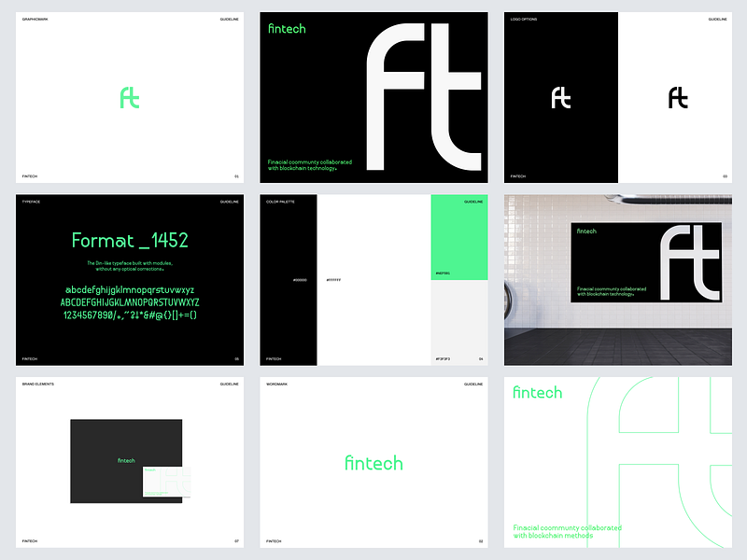This screenshot has width=747, height=560.
Task: Select the bright green brand color swatch
Action: pyautogui.click(x=458, y=235)
